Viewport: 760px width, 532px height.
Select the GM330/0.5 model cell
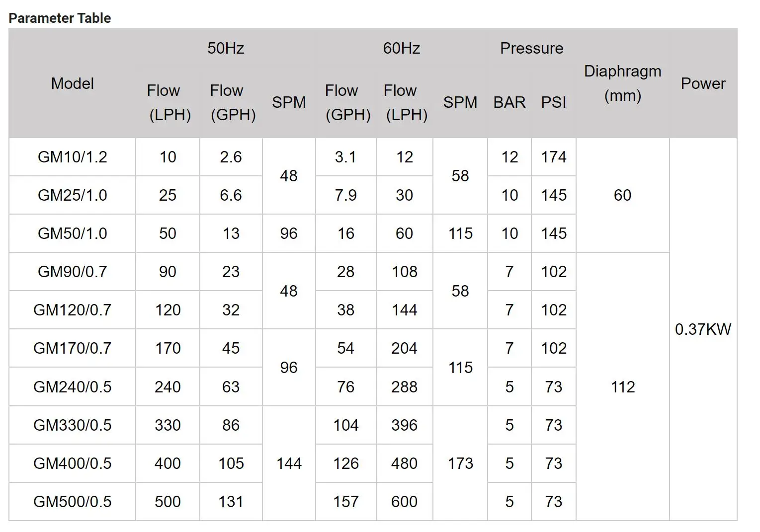pos(73,425)
